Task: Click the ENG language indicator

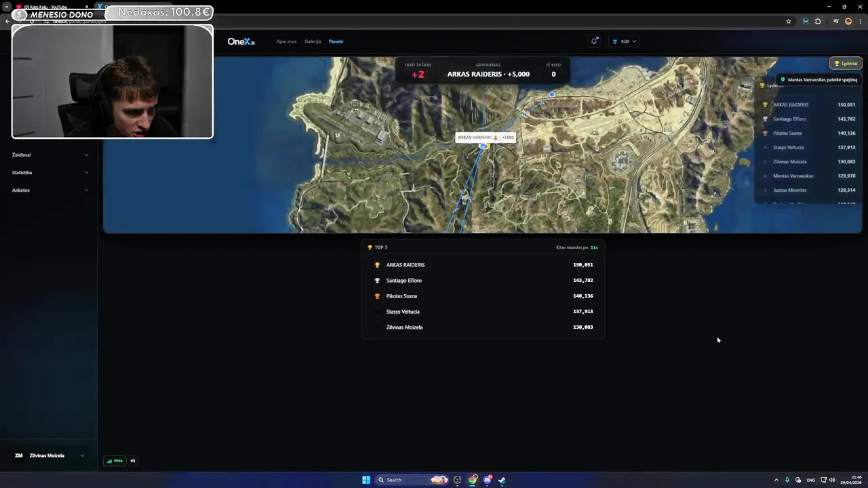Action: point(810,480)
